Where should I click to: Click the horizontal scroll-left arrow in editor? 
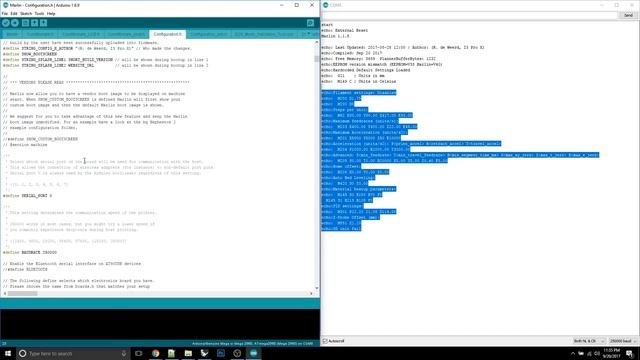pyautogui.click(x=4, y=293)
